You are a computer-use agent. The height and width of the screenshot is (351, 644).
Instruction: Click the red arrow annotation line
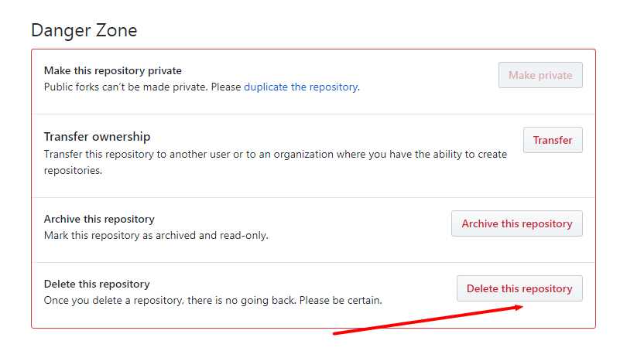[426, 320]
